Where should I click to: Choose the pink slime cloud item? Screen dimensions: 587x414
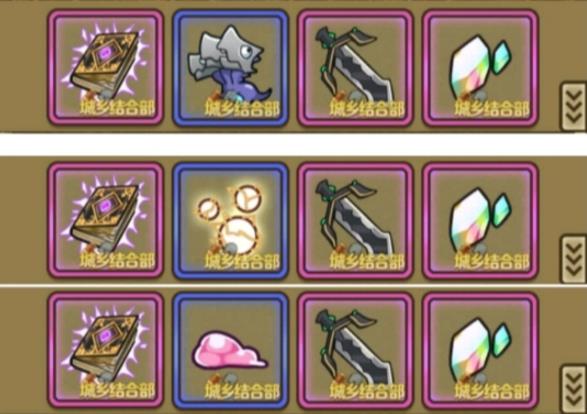[x=230, y=350]
